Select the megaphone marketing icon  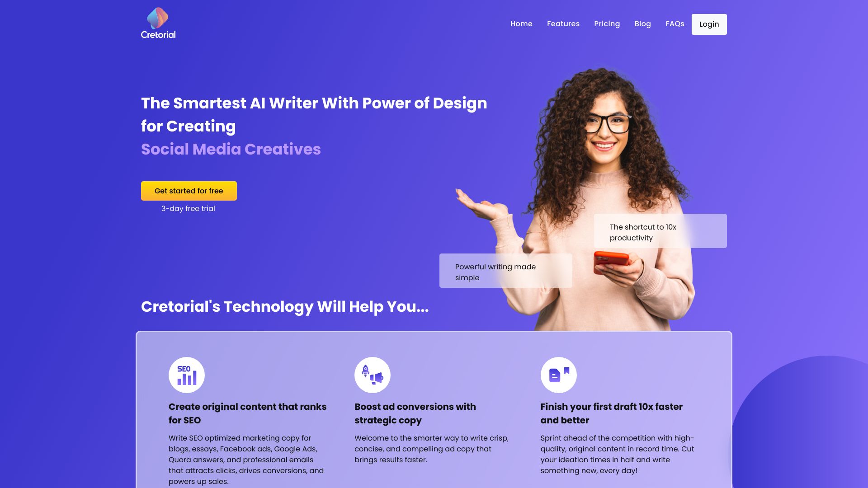[373, 375]
